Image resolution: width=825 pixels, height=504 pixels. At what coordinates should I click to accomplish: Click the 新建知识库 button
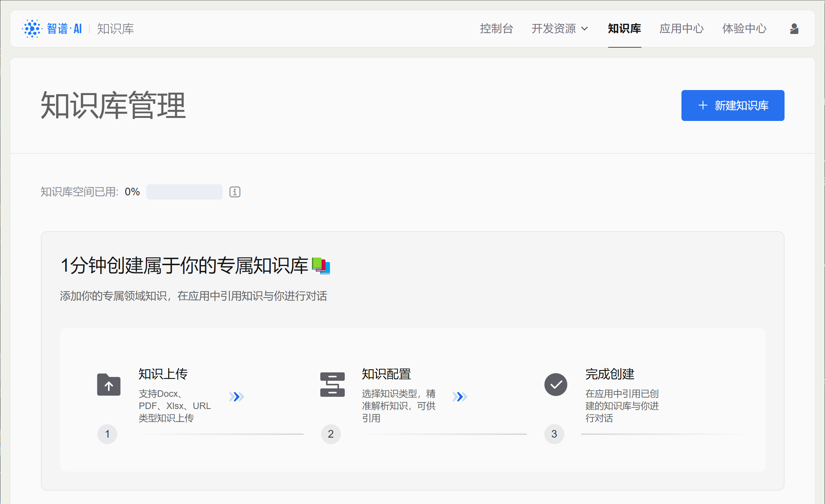pyautogui.click(x=733, y=106)
